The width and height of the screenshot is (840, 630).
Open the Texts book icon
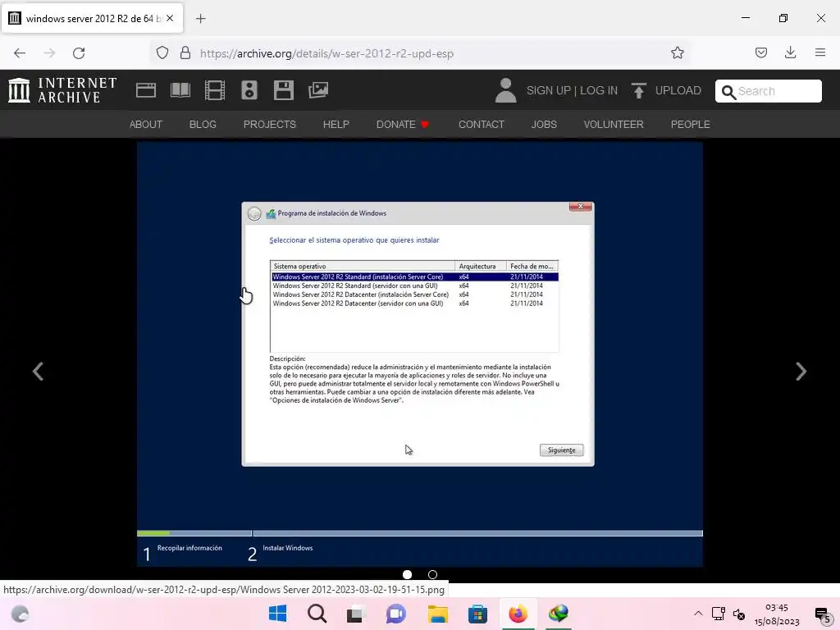(x=180, y=90)
